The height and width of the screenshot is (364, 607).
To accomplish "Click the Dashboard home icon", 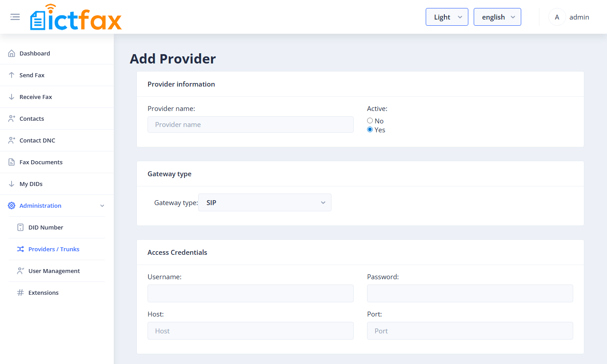I will tap(12, 53).
